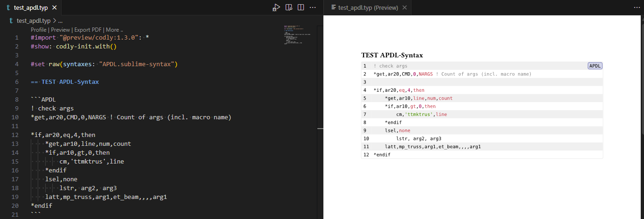Open more actions menu of preview pane
The image size is (644, 219).
coord(637,7)
